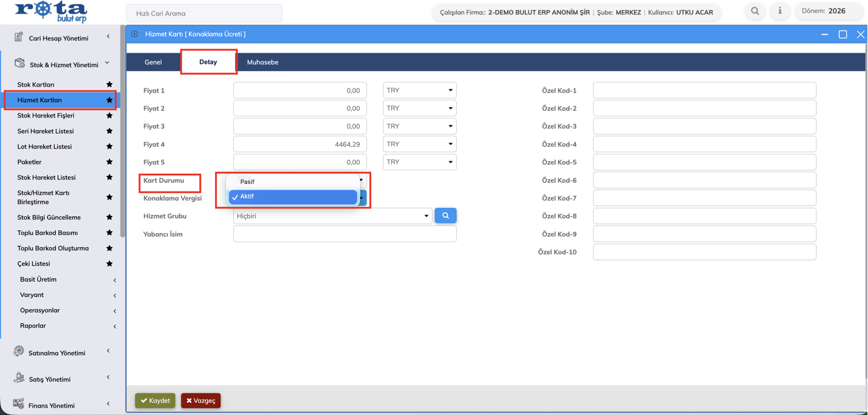
Task: Click the blue Hizmet Grubu search button
Action: 445,216
